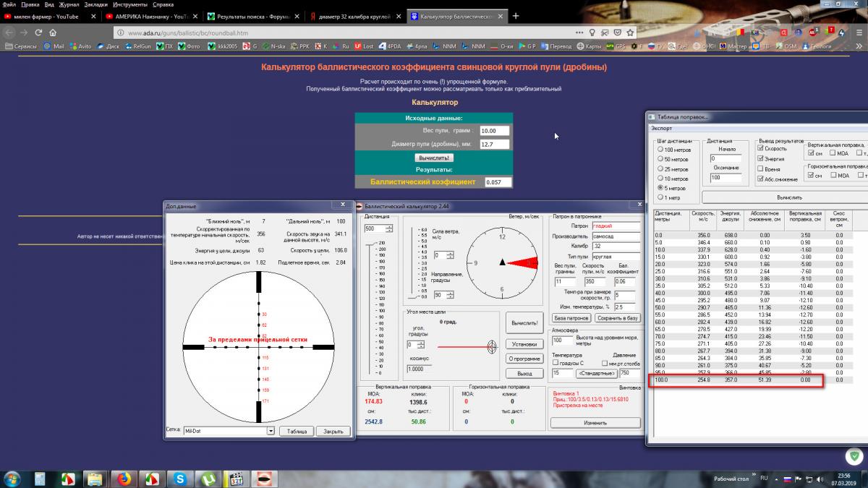Open the Windows Start menu

[x=12, y=479]
